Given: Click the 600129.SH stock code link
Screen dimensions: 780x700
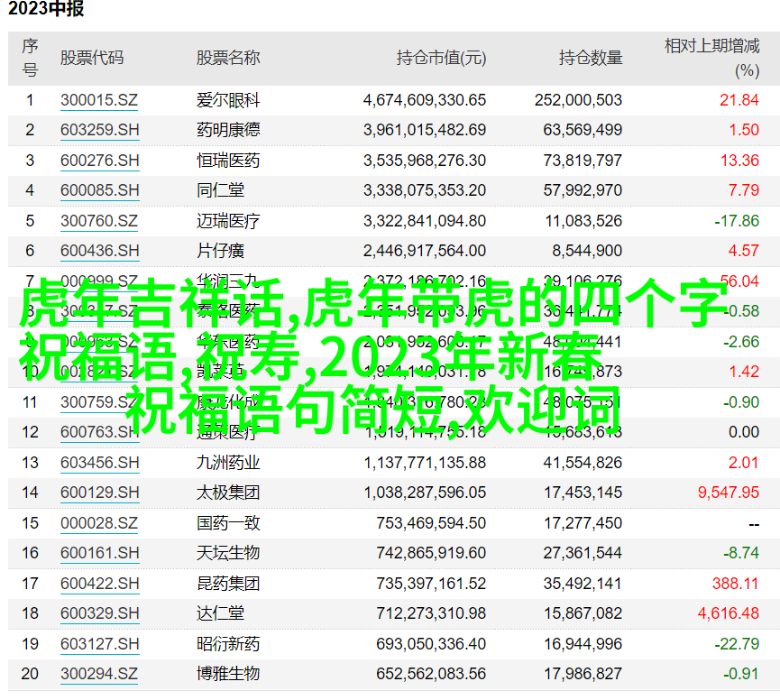Looking at the screenshot, I should pyautogui.click(x=99, y=493).
